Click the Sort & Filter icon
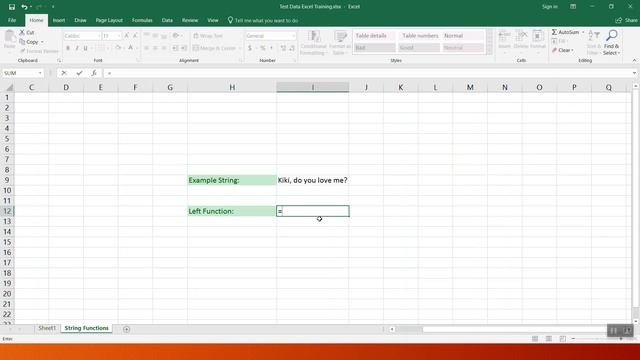This screenshot has height=360, width=640. click(x=593, y=36)
